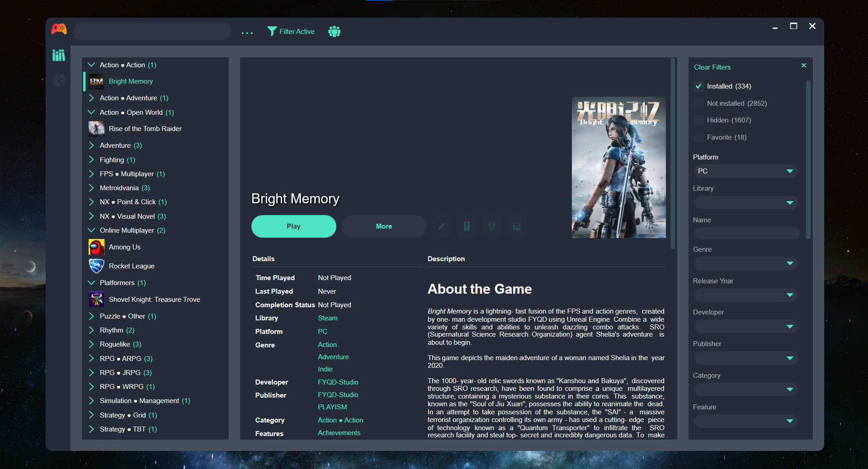Click the Name filter text field
Image resolution: width=868 pixels, height=469 pixels.
746,233
